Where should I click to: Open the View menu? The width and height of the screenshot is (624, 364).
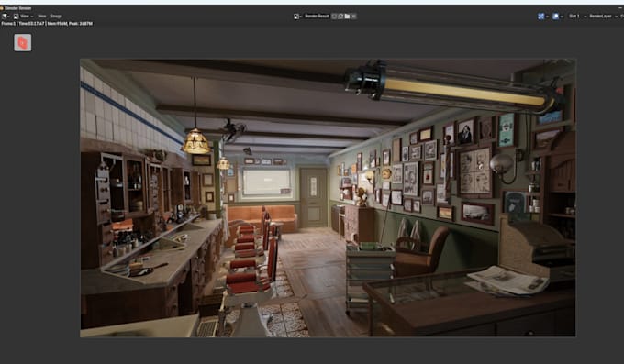(x=42, y=17)
